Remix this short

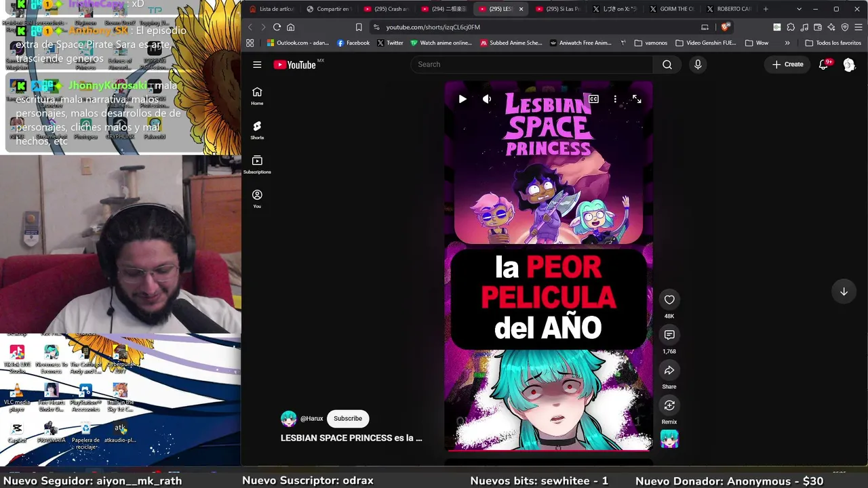pos(669,405)
